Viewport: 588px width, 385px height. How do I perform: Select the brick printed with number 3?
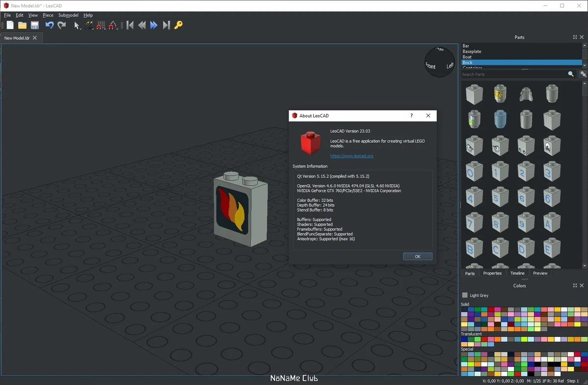click(552, 171)
